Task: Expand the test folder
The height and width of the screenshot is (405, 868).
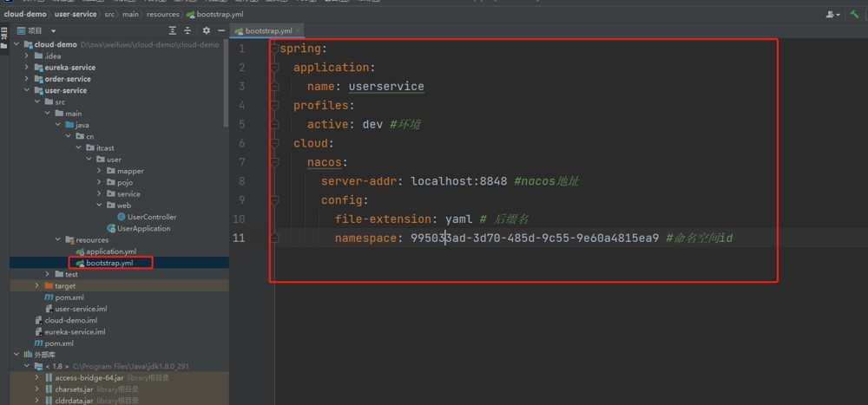Action: coord(47,274)
